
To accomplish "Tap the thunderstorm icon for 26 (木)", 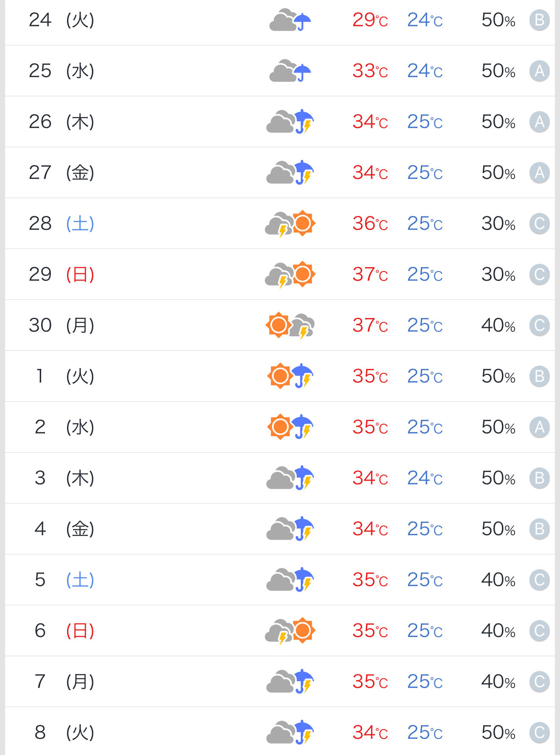I will click(x=290, y=122).
